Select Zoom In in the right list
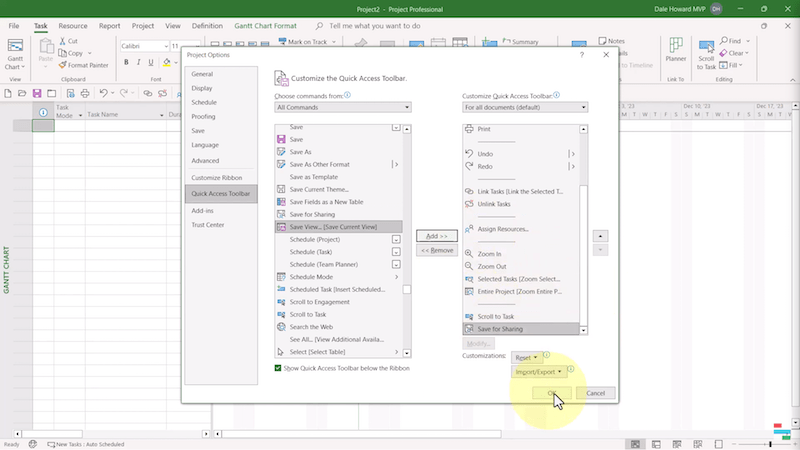800x450 pixels. click(x=490, y=254)
